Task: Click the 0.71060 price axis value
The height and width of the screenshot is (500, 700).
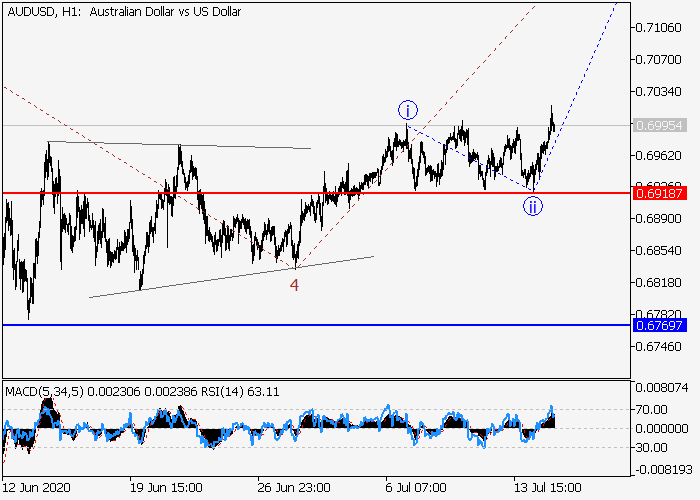Action: (658, 27)
